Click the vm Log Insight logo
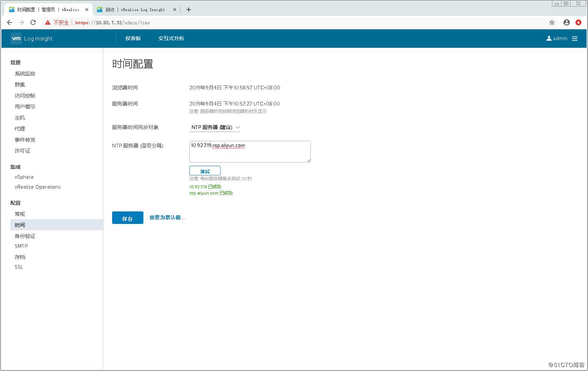Viewport: 588px width, 371px height. [x=32, y=39]
